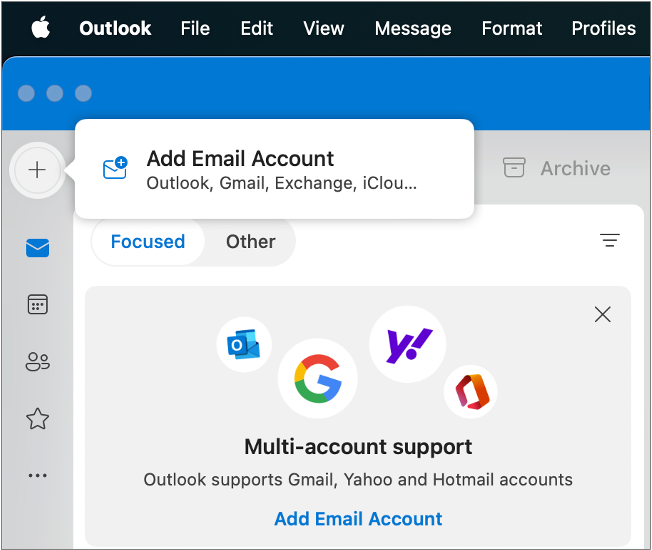This screenshot has height=550, width=652.
Task: Click the minimize window dot
Action: click(x=54, y=93)
